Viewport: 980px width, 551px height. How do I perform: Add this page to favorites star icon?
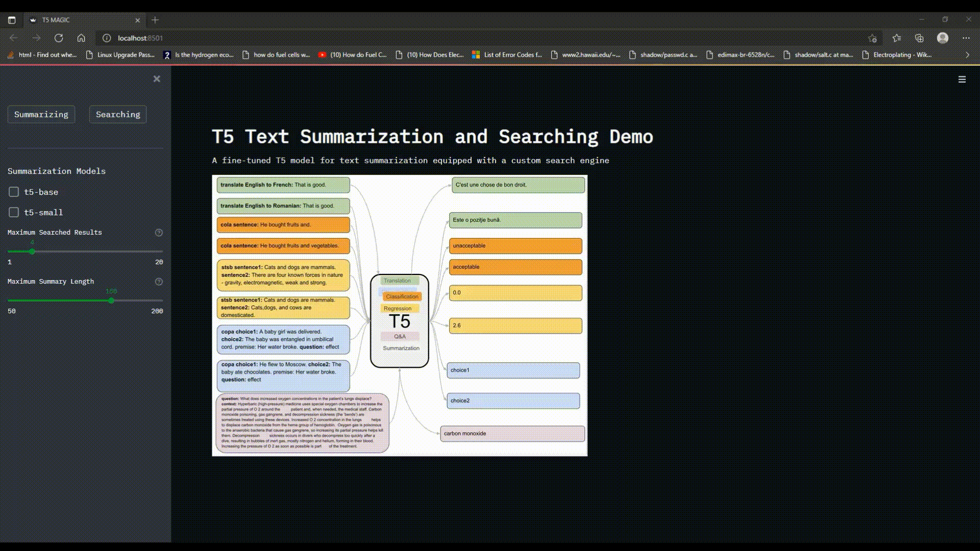click(x=872, y=38)
